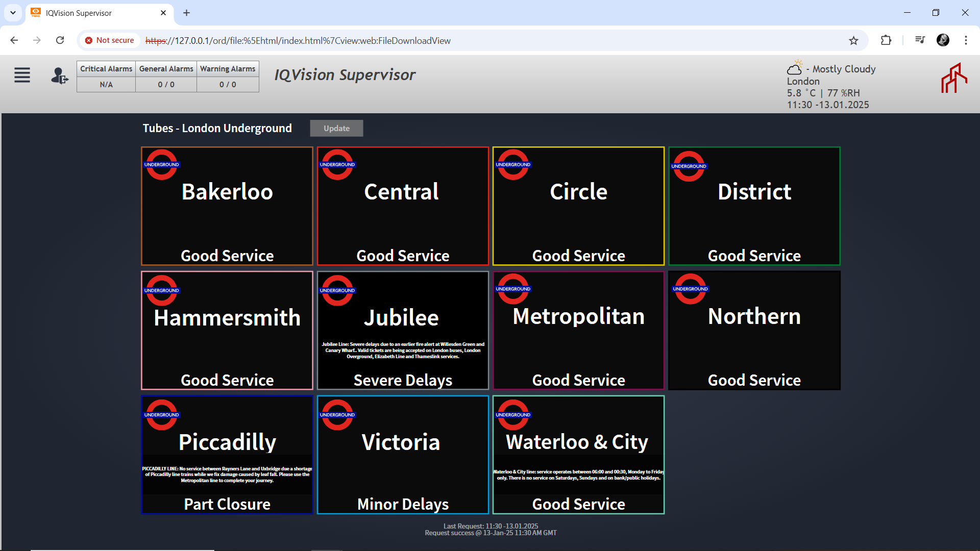The height and width of the screenshot is (551, 980).
Task: Click the General Alarms 0 / 0 count
Action: tap(166, 85)
